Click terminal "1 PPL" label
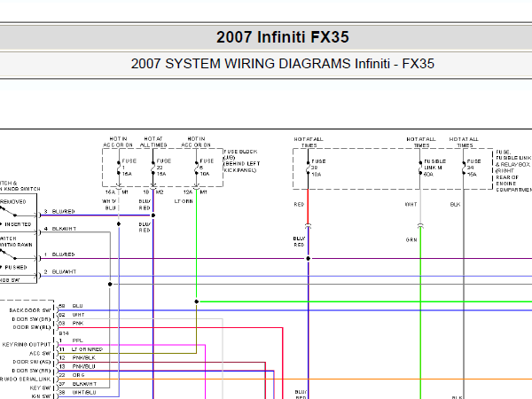Image resolution: width=532 pixels, height=399 pixels. click(71, 340)
